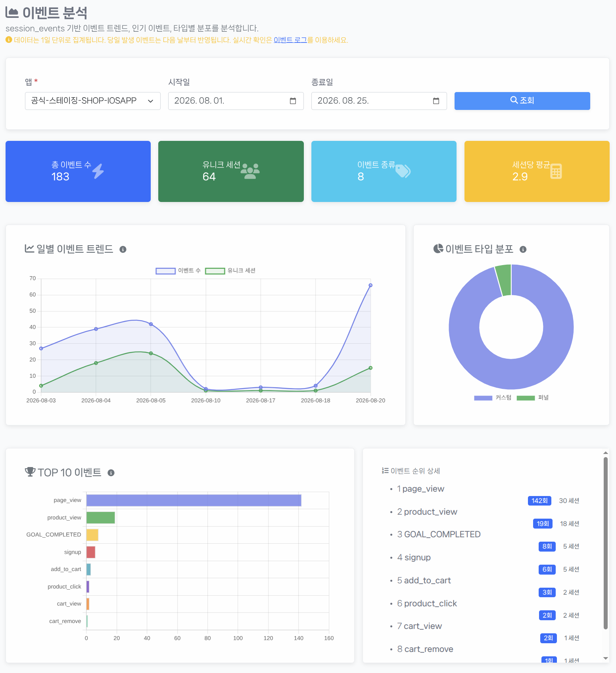Toggle 퍼널 segment in donut legend
This screenshot has height=673, width=616.
533,398
